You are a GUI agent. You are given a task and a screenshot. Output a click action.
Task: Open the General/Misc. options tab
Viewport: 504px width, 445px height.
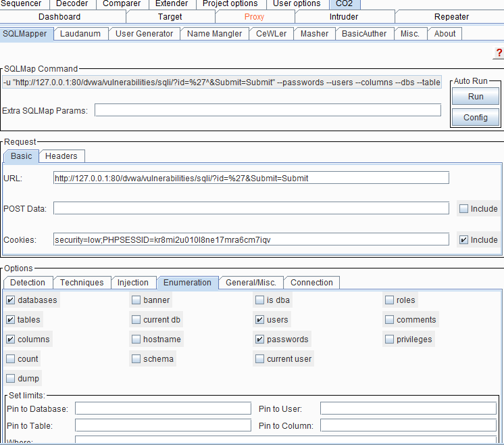tap(251, 283)
